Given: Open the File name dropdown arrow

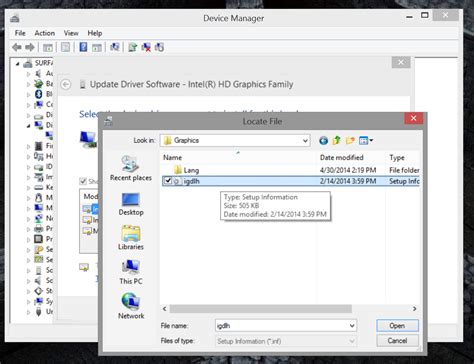Looking at the screenshot, I should click(x=352, y=326).
